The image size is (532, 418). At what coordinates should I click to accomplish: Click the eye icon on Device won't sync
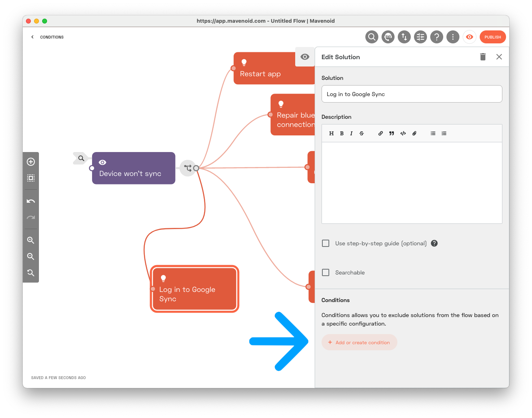[103, 162]
